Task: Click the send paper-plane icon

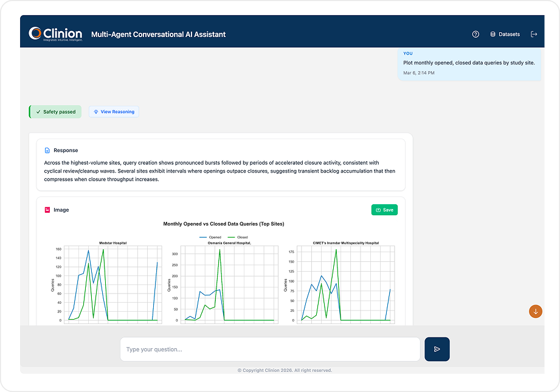Action: click(x=437, y=349)
